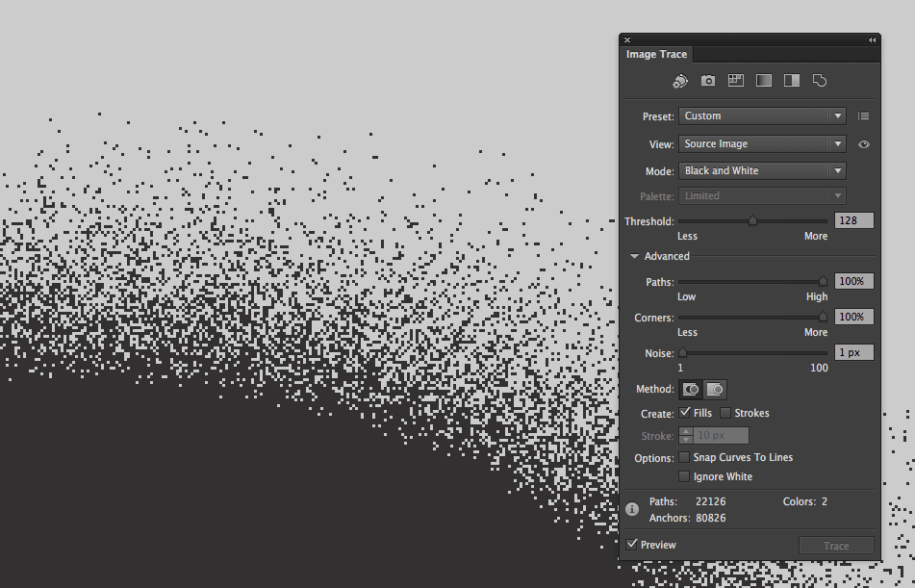Open the Preset dropdown showing Custom

pyautogui.click(x=762, y=116)
